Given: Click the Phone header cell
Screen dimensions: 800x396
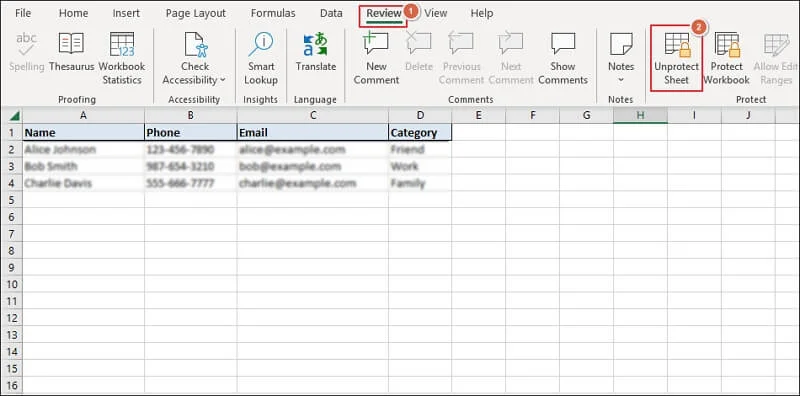Looking at the screenshot, I should point(191,133).
